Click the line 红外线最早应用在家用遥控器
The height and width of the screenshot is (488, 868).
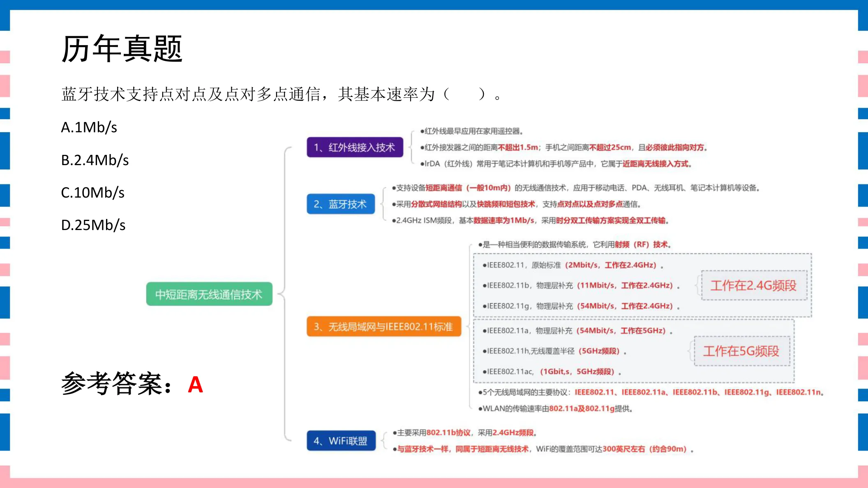pos(471,131)
